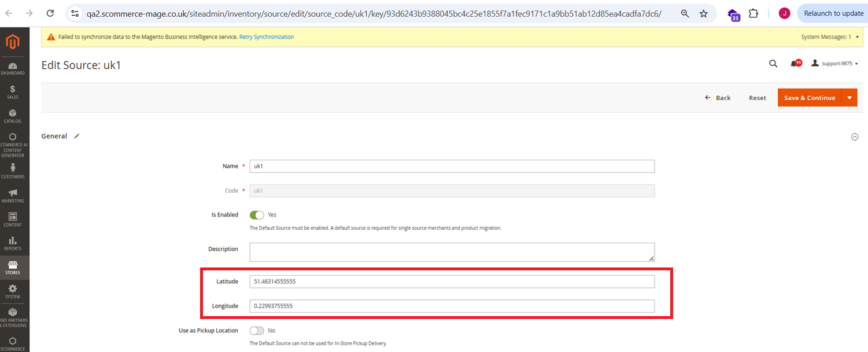
Task: Click the pencil icon beside General
Action: 77,136
